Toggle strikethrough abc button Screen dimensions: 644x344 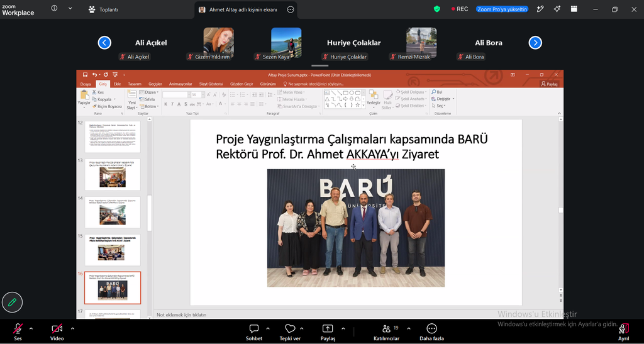coord(192,105)
